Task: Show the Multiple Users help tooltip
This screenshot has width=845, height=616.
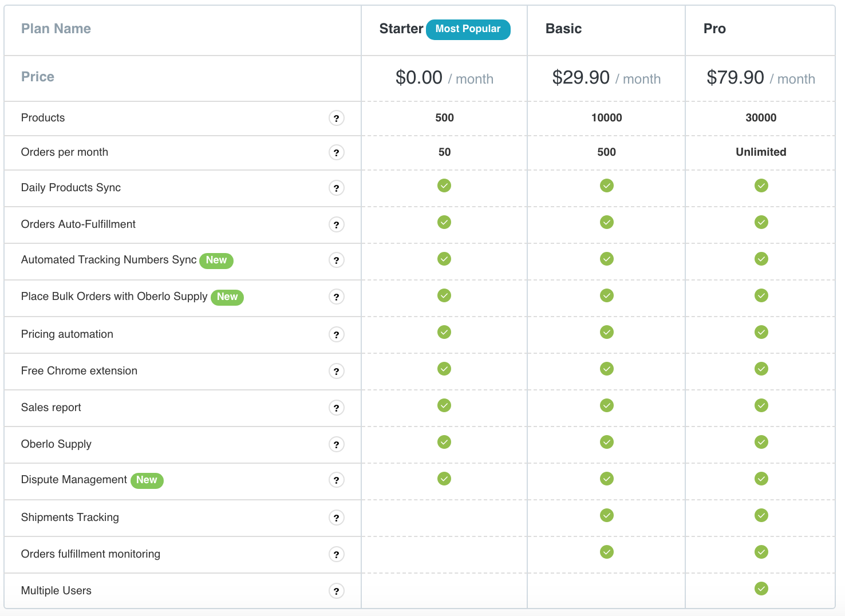Action: pos(337,591)
